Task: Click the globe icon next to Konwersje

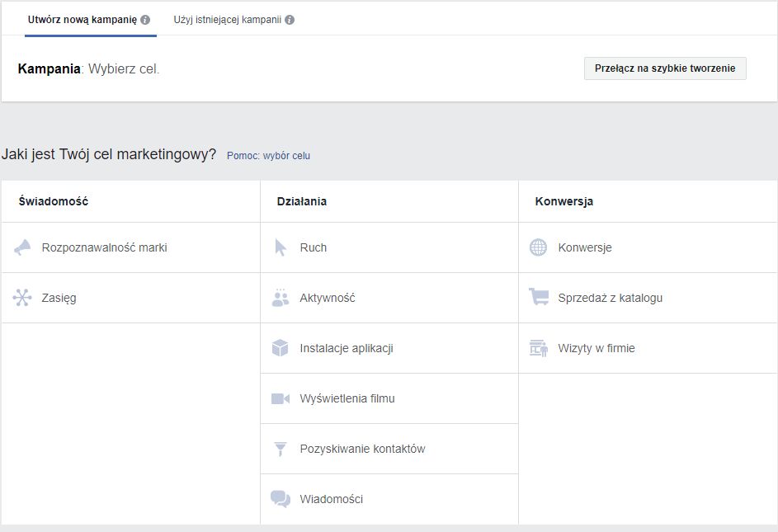Action: pos(538,247)
